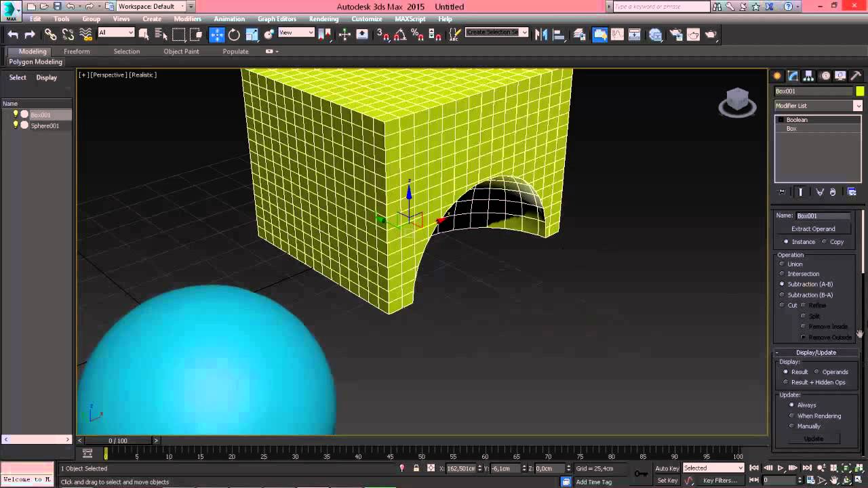The height and width of the screenshot is (488, 868).
Task: Select the Bind to Space Warp tool
Action: point(85,35)
